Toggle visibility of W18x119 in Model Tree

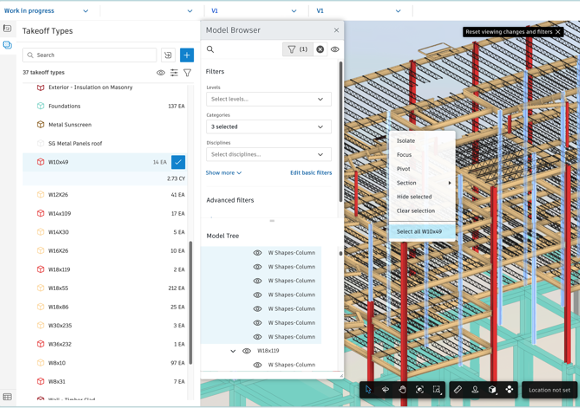click(x=246, y=351)
